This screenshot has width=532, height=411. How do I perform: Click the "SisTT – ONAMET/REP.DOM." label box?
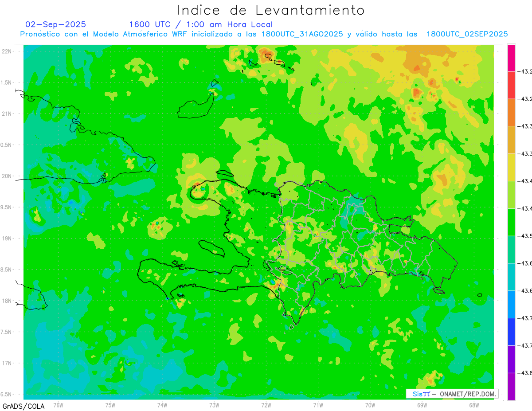452,394
